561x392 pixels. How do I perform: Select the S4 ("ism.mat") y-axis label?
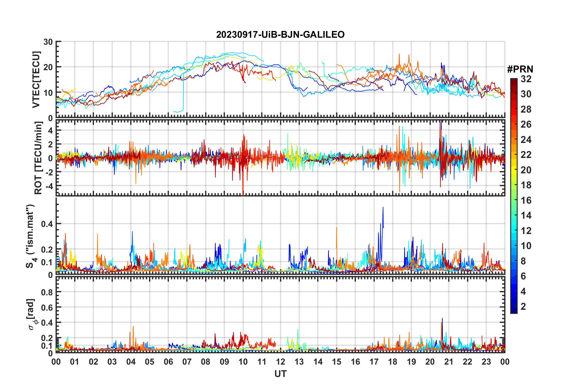pyautogui.click(x=31, y=236)
